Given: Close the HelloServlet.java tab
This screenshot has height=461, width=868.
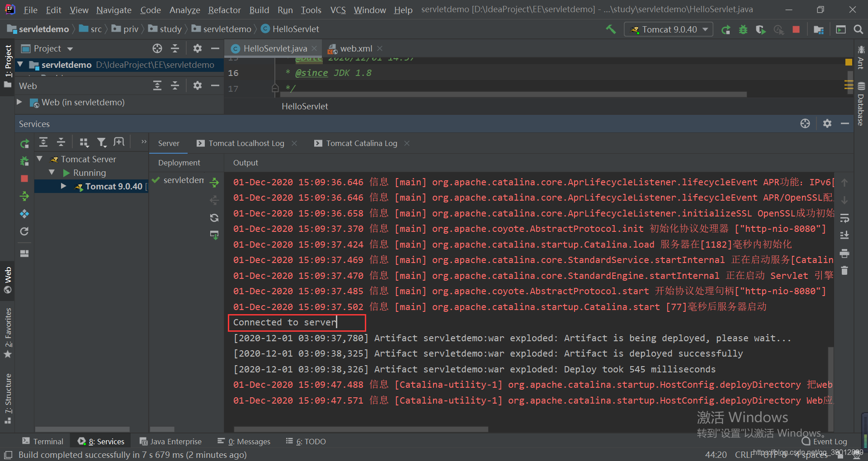Looking at the screenshot, I should pos(314,48).
